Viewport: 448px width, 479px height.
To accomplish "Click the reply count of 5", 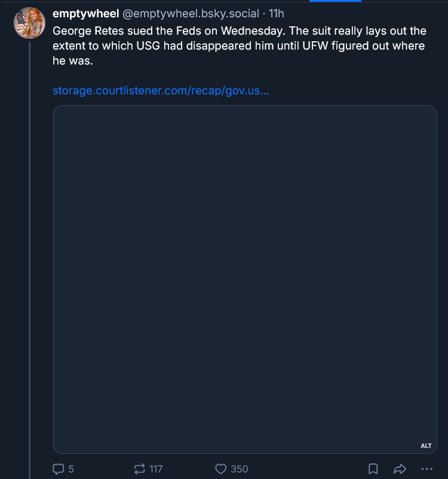I will [71, 469].
